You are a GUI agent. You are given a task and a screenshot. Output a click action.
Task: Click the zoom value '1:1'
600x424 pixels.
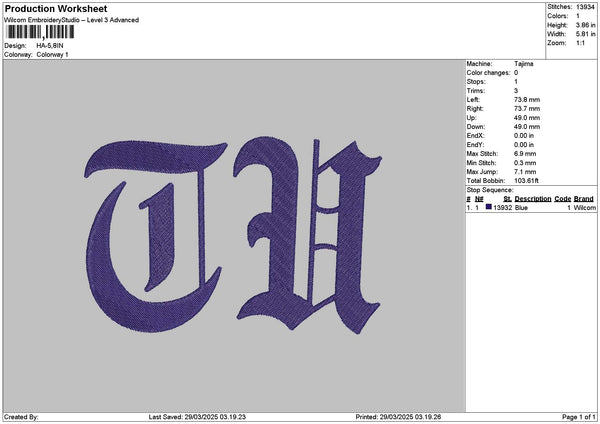click(x=580, y=43)
